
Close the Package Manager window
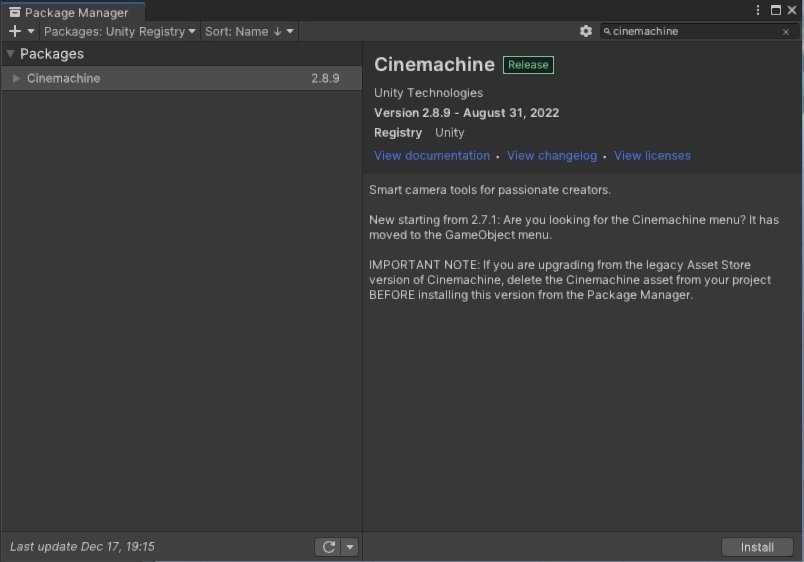(792, 10)
